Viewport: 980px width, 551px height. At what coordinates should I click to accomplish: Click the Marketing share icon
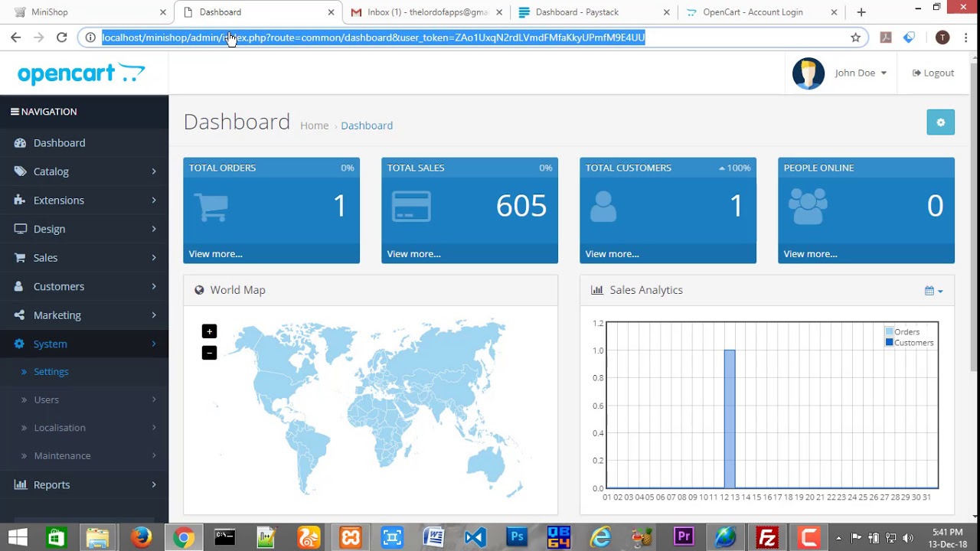point(20,315)
